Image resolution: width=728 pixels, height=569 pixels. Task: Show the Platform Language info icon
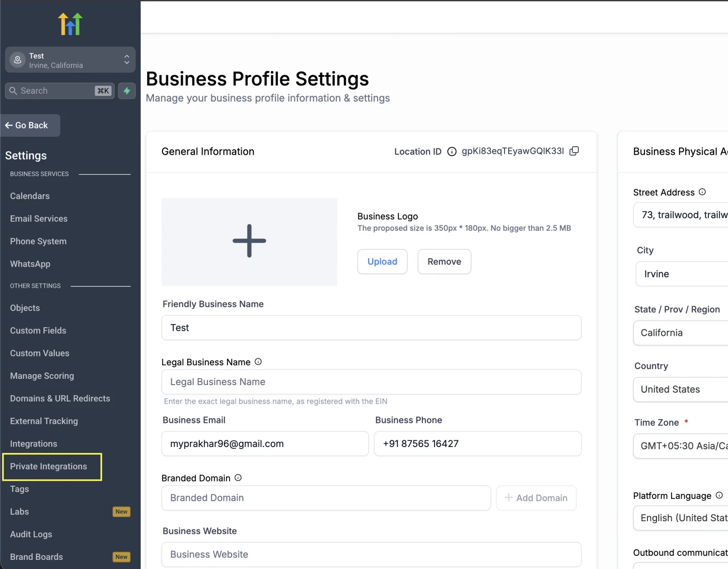tap(719, 495)
